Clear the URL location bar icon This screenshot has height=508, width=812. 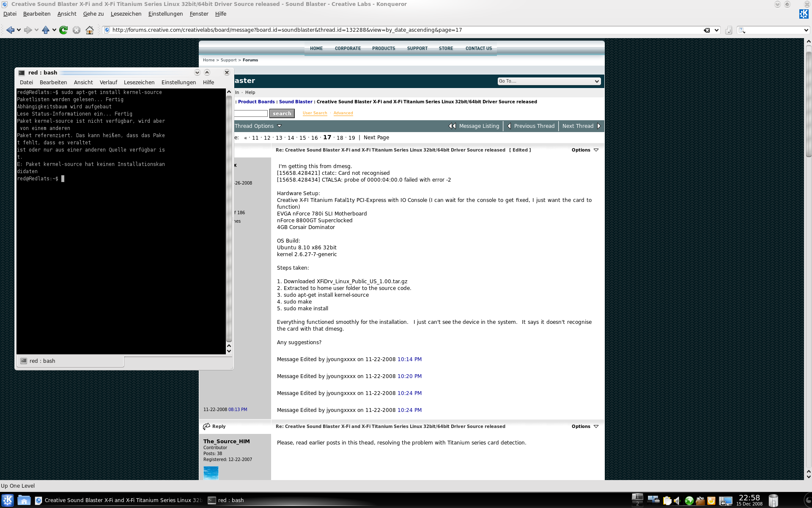[706, 30]
